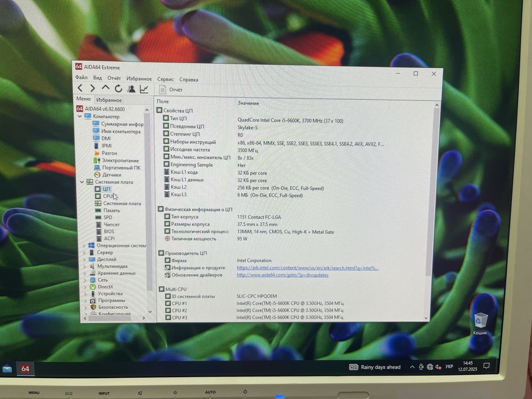The image size is (532, 399).
Task: Open the BIOS tree item
Action: [x=105, y=231]
